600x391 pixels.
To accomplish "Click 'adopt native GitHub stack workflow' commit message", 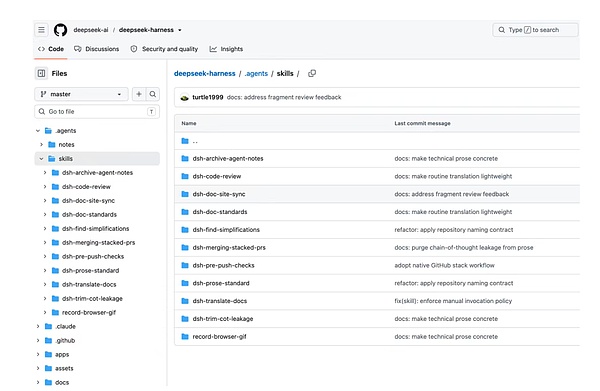I will click(444, 265).
